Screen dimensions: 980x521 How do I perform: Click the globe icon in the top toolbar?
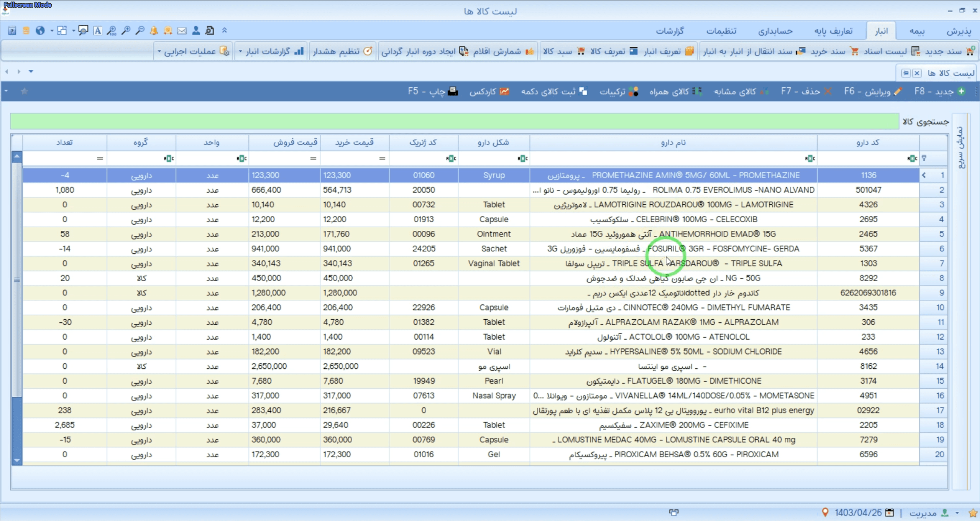(40, 30)
